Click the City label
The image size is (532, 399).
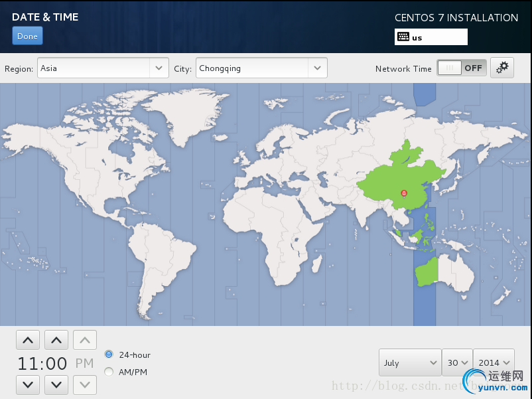point(182,68)
